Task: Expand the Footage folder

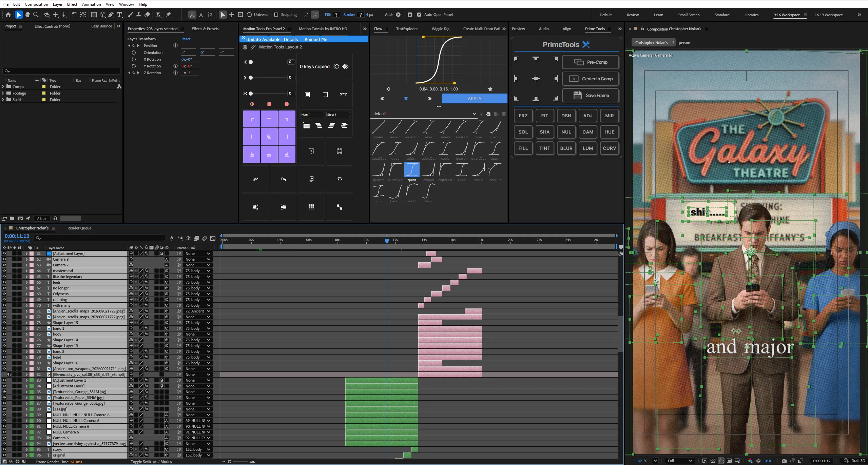Action: [3, 93]
